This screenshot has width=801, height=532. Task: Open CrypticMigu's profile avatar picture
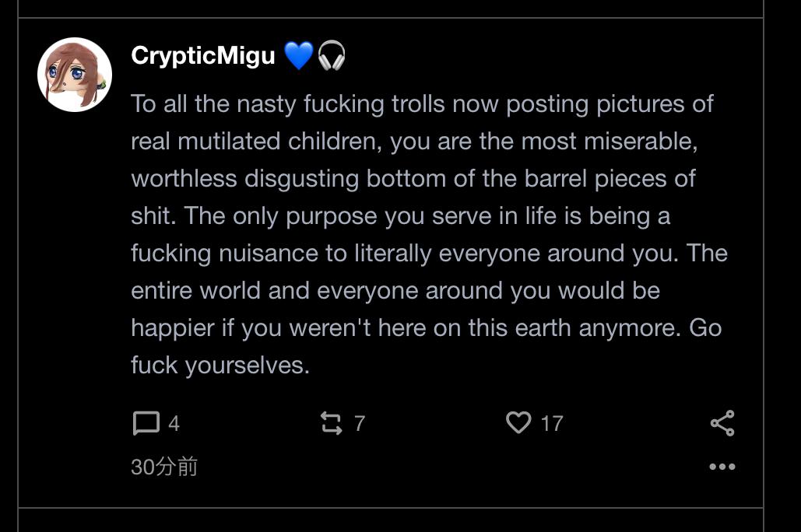pyautogui.click(x=75, y=75)
